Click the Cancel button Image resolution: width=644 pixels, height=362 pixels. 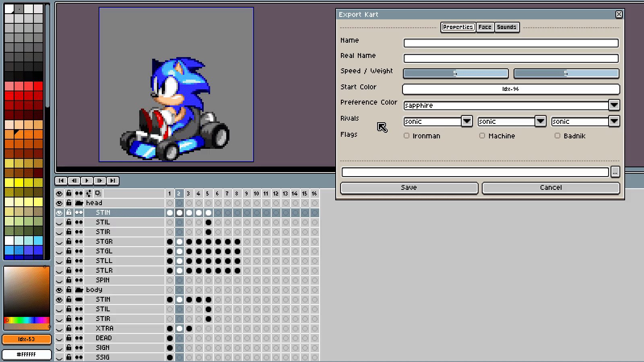click(551, 188)
